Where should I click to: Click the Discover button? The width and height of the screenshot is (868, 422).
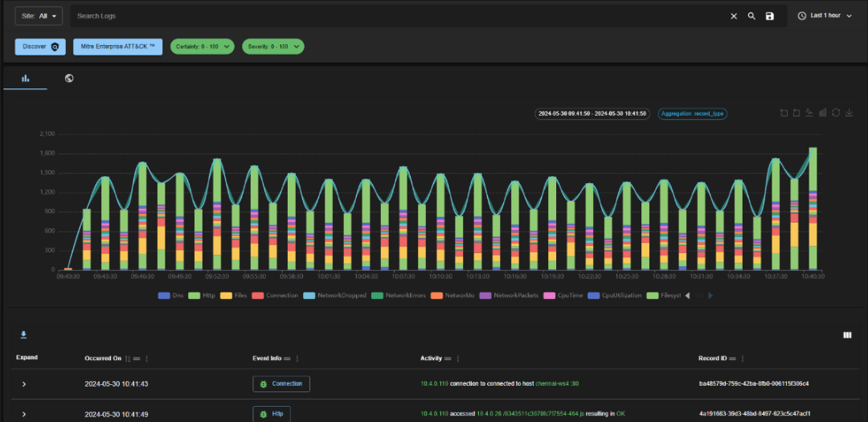point(40,47)
